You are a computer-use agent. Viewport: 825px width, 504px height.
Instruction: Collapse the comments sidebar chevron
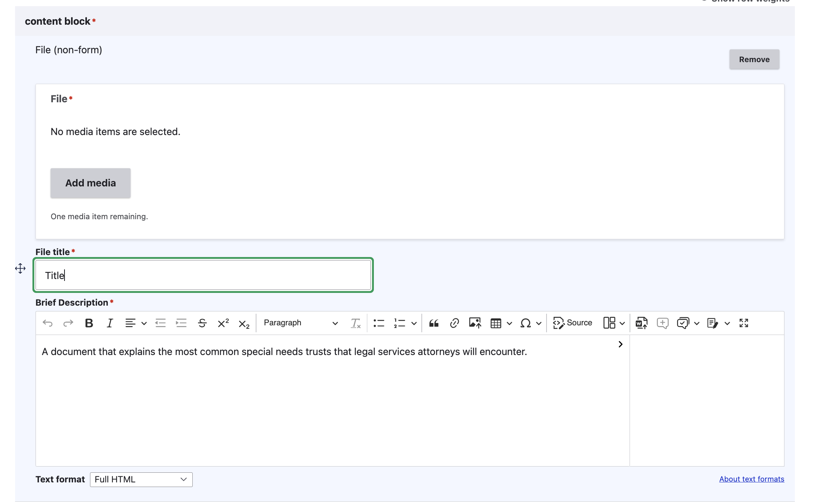pos(620,344)
